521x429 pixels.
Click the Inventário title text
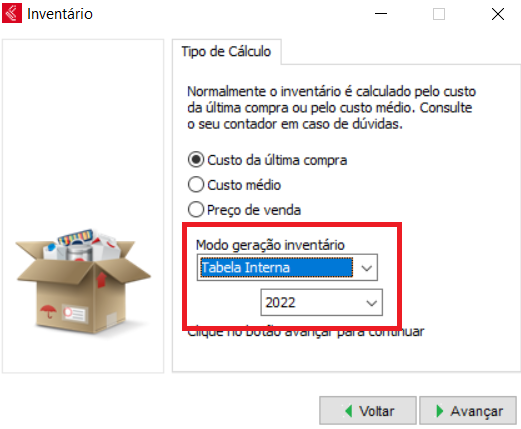[60, 14]
